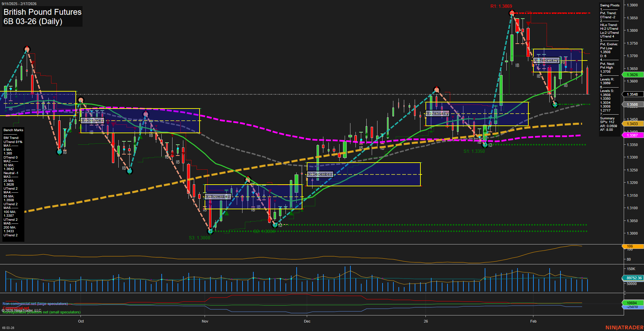Click the magenta 1.3387 price axis marker

(x=632, y=135)
